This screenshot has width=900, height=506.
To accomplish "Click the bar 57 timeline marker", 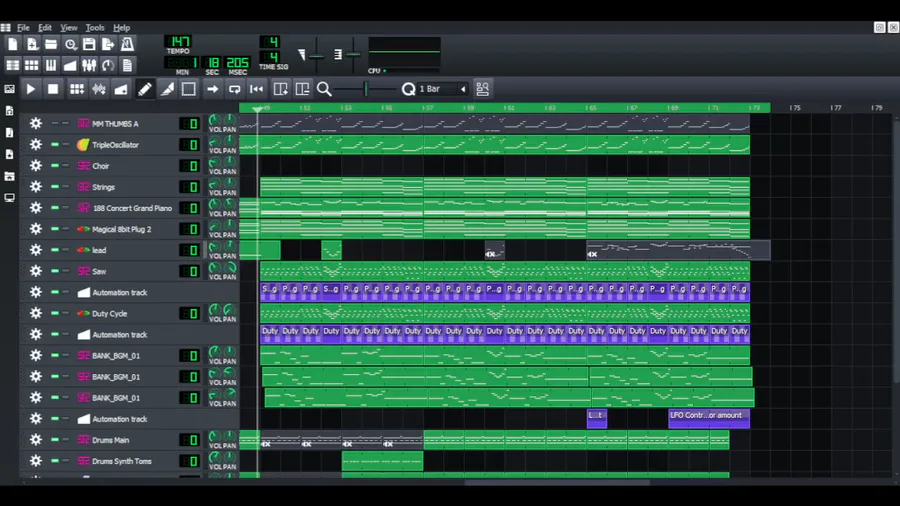I will click(428, 108).
